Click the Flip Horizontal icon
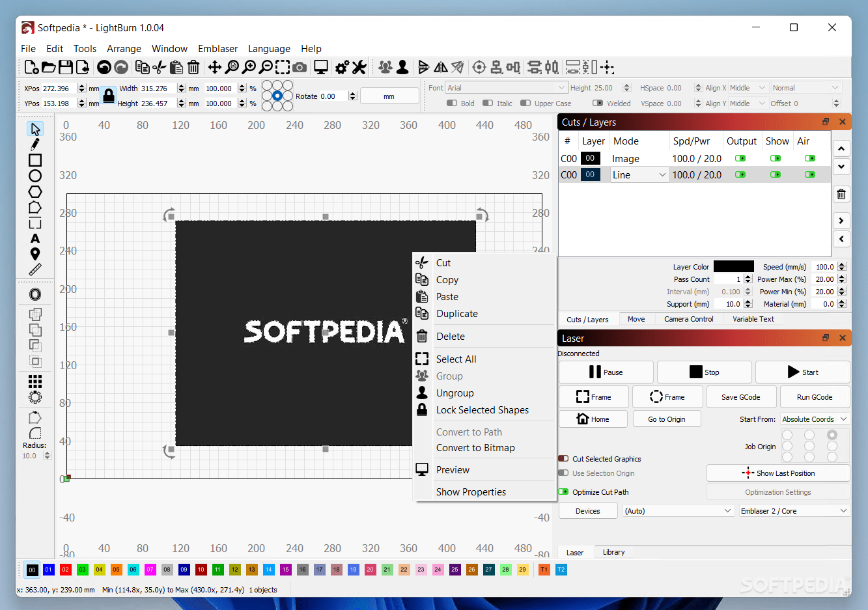Image resolution: width=868 pixels, height=610 pixels. point(442,67)
